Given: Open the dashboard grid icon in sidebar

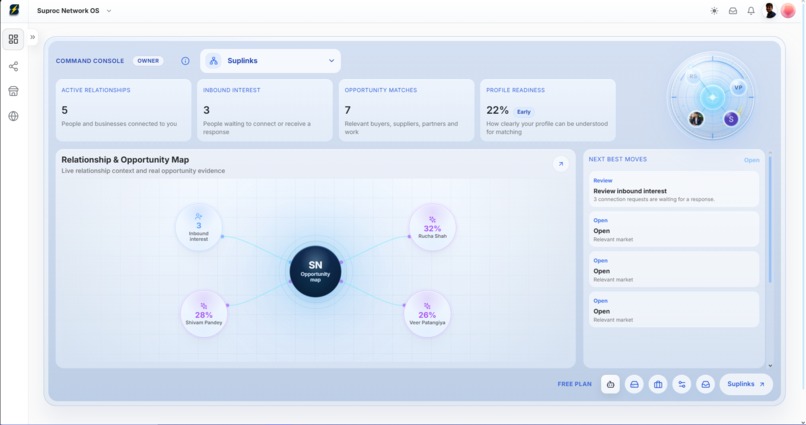Looking at the screenshot, I should click(13, 39).
